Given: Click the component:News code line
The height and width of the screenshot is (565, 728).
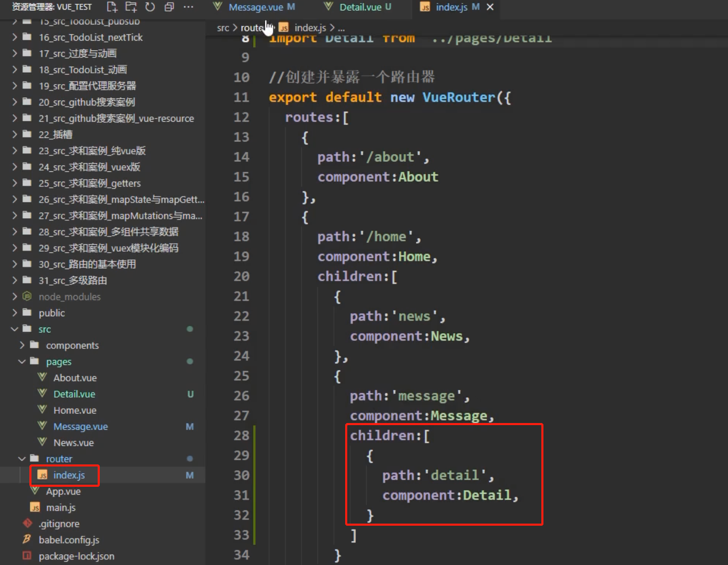Looking at the screenshot, I should [x=410, y=336].
